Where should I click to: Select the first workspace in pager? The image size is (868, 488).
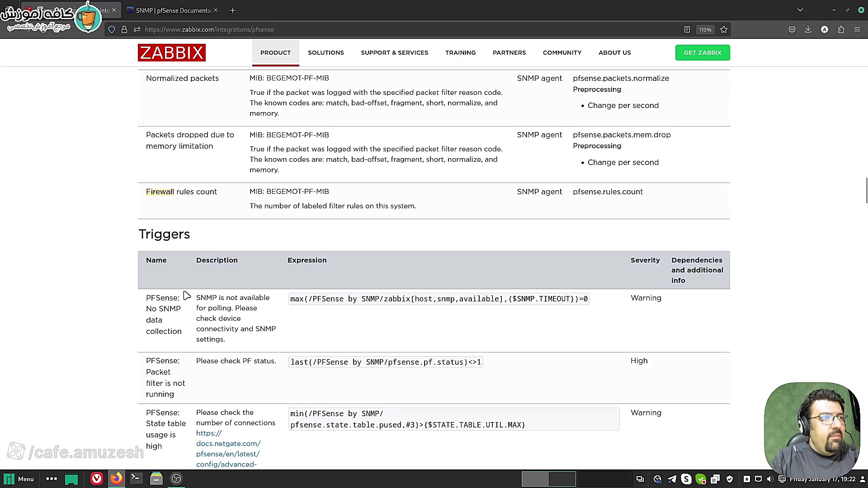click(x=535, y=479)
